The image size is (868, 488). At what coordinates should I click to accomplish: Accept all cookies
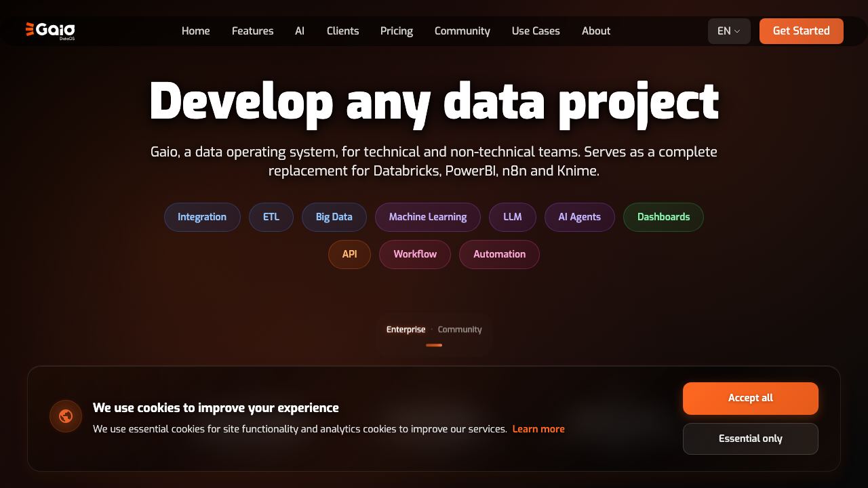coord(751,399)
